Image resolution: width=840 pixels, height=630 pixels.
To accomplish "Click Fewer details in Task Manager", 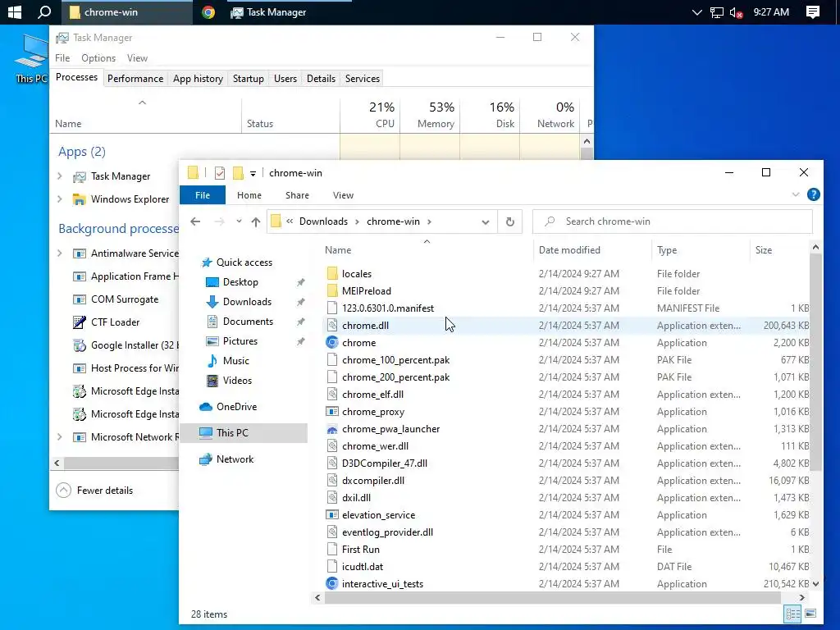I will 95,491.
